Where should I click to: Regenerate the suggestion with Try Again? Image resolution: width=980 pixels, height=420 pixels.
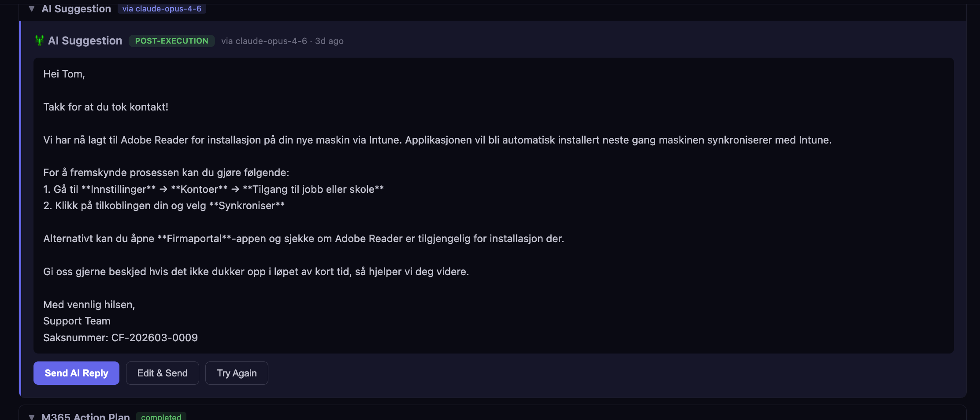click(237, 373)
